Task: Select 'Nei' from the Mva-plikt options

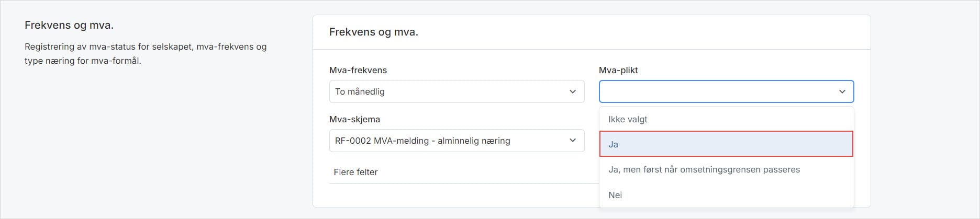Action: coord(615,195)
